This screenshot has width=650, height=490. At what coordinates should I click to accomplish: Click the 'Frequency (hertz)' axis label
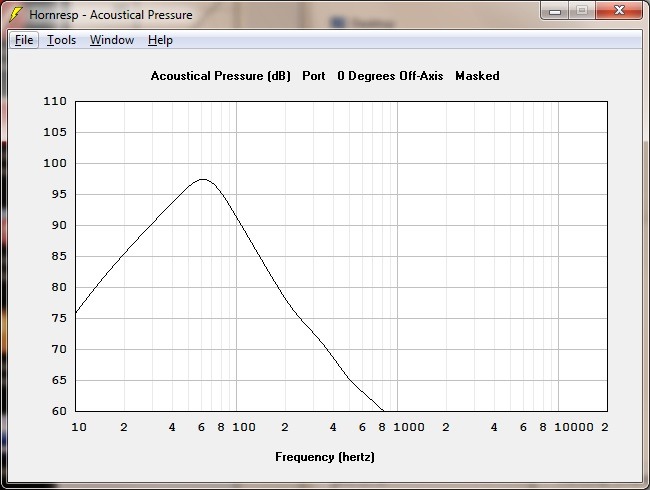click(325, 457)
